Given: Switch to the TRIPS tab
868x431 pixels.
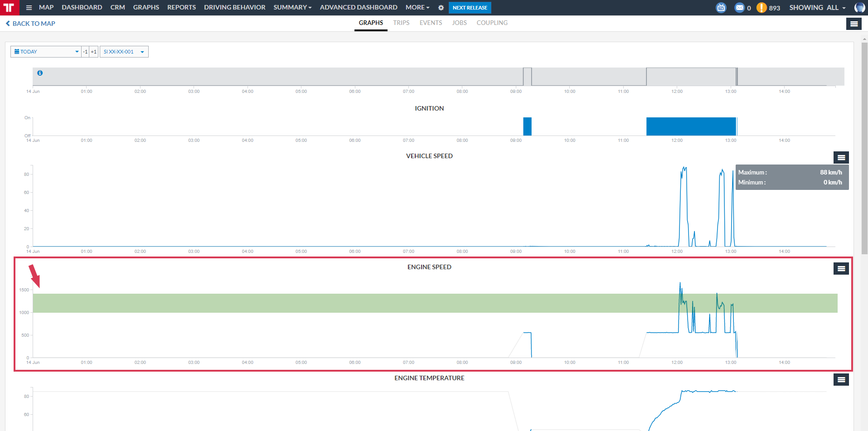Looking at the screenshot, I should point(401,23).
